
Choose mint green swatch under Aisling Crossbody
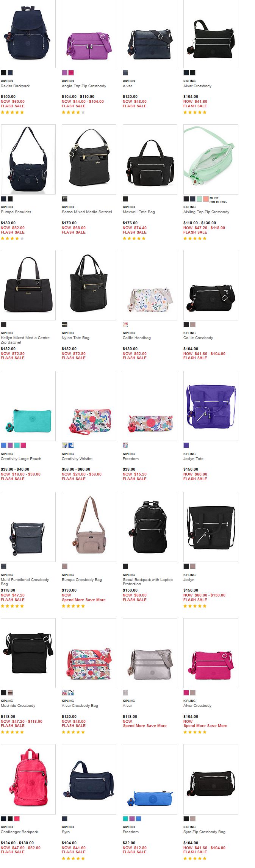point(199,199)
